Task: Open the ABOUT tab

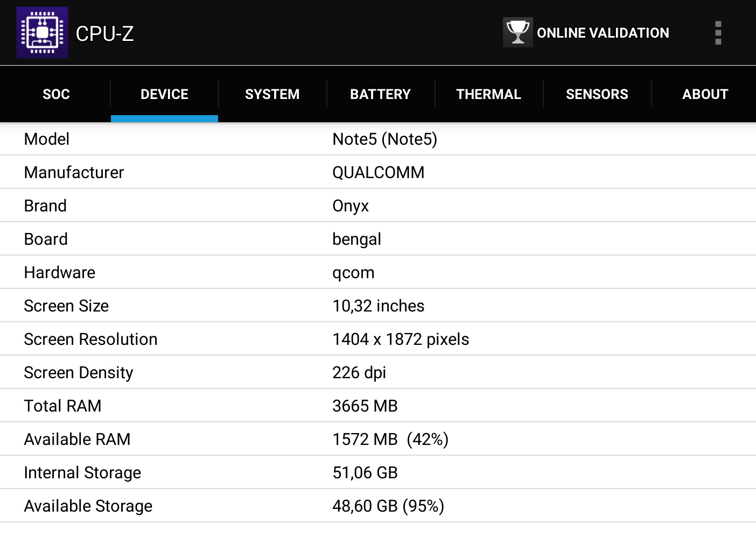Action: [x=704, y=94]
